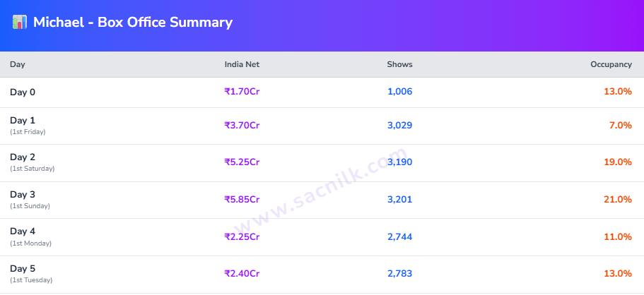Click the Occupancy column header
Image resolution: width=644 pixels, height=295 pixels.
[x=611, y=64]
